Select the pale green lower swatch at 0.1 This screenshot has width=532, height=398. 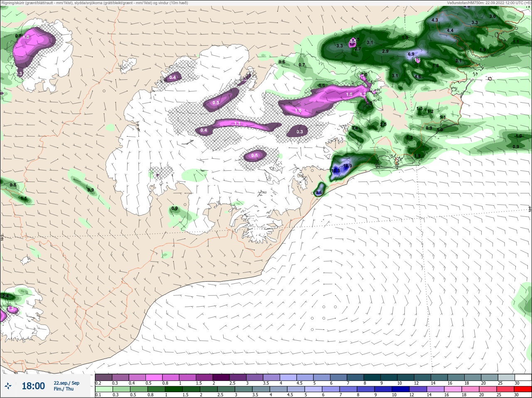coord(103,389)
